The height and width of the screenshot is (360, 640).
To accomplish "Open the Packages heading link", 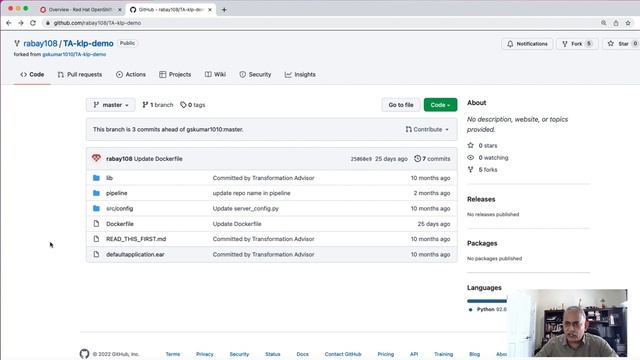I will click(x=482, y=243).
